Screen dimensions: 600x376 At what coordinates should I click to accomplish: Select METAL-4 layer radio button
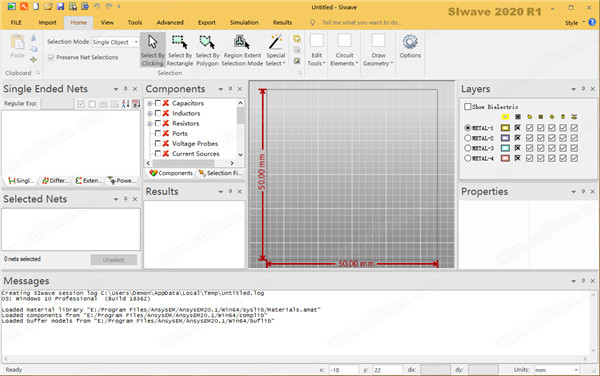tap(467, 158)
